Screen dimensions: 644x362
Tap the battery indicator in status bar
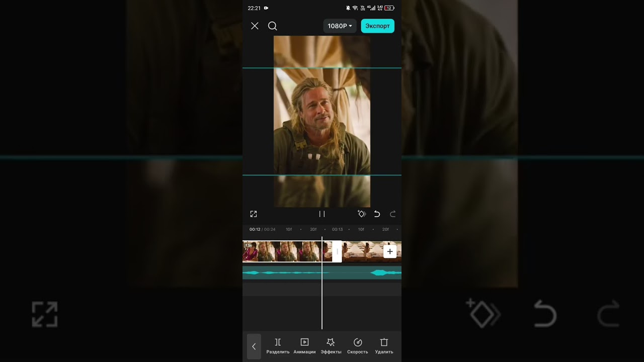[389, 8]
